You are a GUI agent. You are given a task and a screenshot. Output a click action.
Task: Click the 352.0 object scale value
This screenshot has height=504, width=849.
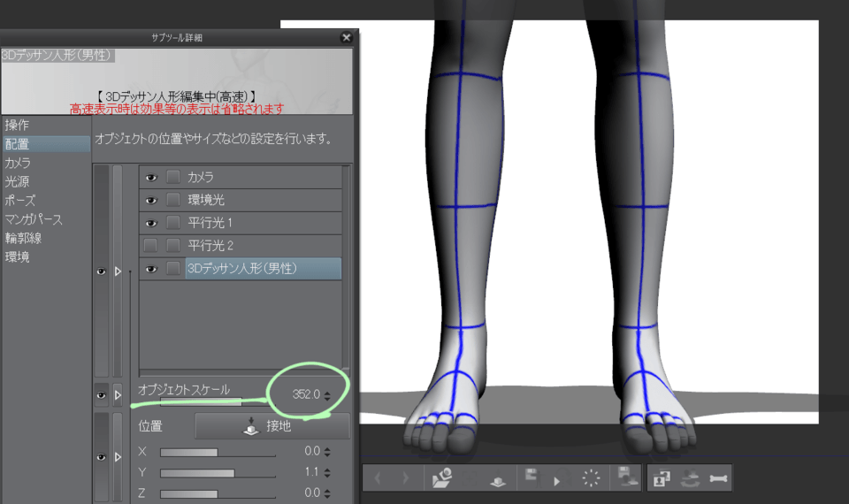(x=306, y=394)
